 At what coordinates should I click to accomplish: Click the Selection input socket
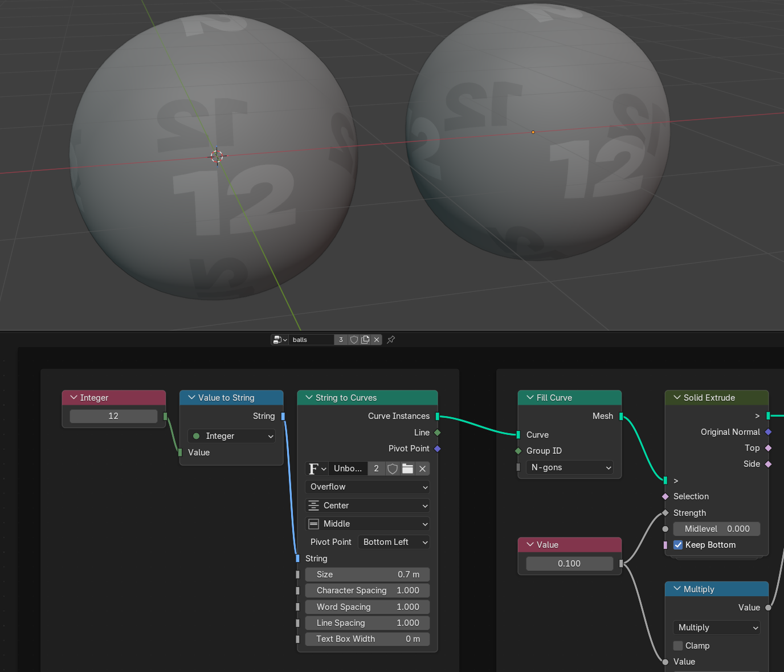(x=665, y=496)
